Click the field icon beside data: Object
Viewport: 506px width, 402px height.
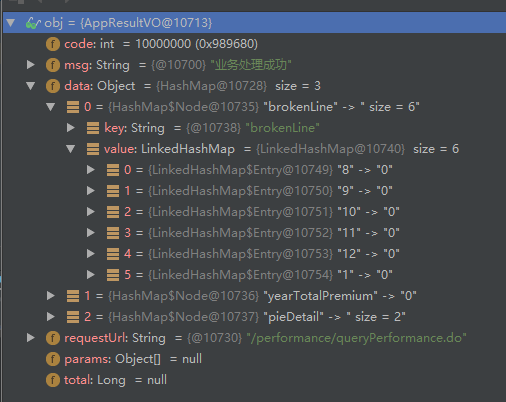pos(53,86)
